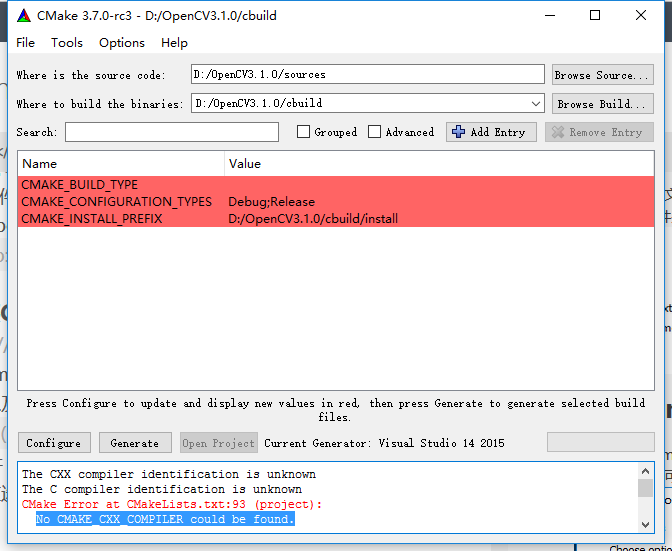Close the CMake window
This screenshot has height=551, width=672.
click(641, 15)
